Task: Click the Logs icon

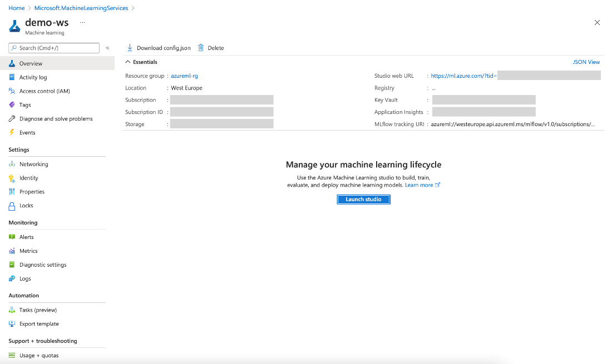Action: [x=12, y=278]
